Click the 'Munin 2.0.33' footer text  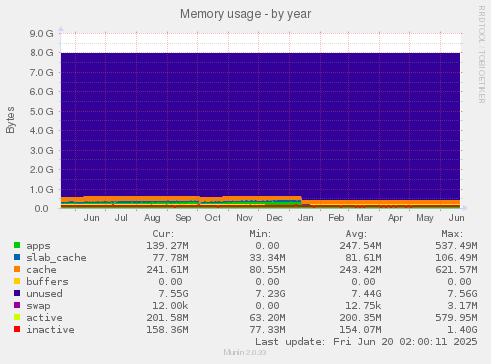click(x=245, y=352)
